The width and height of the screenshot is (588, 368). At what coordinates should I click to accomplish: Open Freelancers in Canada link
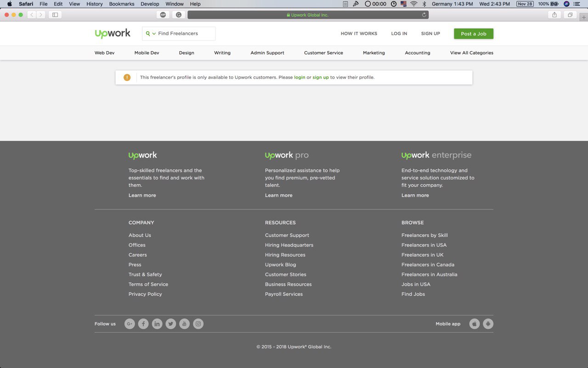click(x=428, y=265)
